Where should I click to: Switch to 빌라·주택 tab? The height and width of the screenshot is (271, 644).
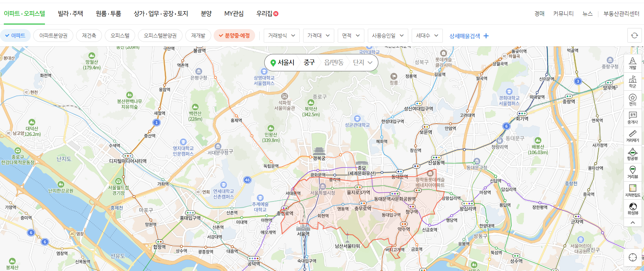click(x=71, y=13)
